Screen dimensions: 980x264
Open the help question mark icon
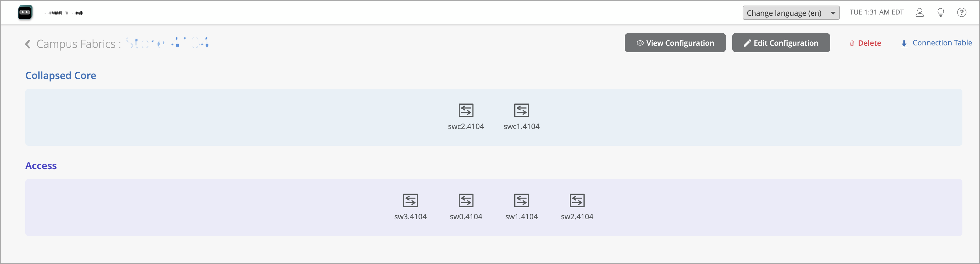(x=961, y=13)
